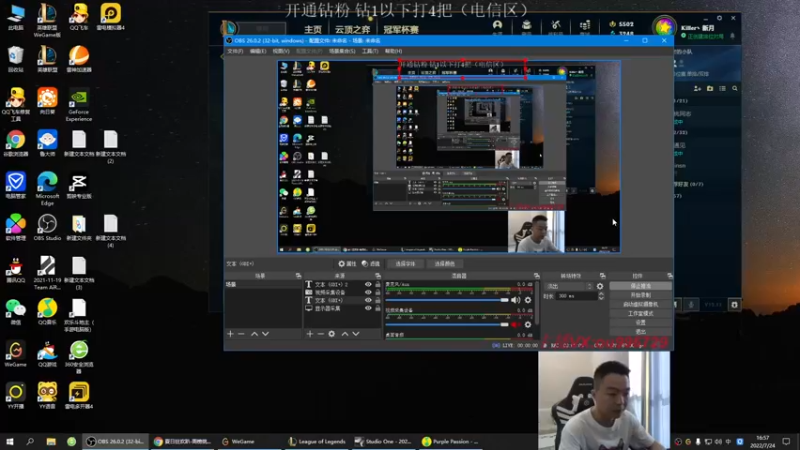Switch to League of Legends taskbar button
800x450 pixels.
pyautogui.click(x=317, y=441)
